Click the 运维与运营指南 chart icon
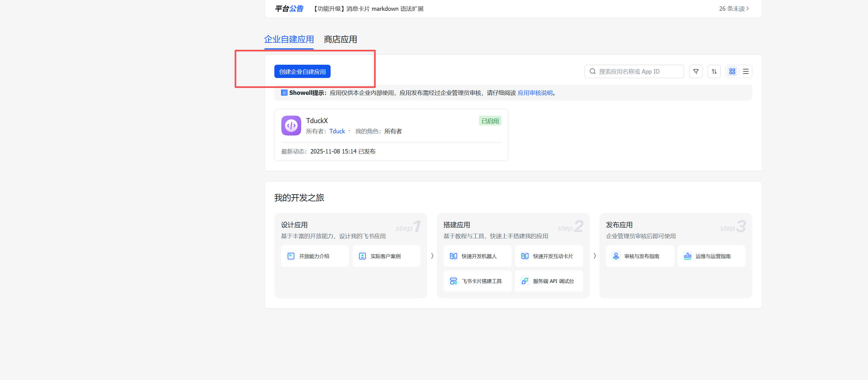868x380 pixels. click(687, 256)
